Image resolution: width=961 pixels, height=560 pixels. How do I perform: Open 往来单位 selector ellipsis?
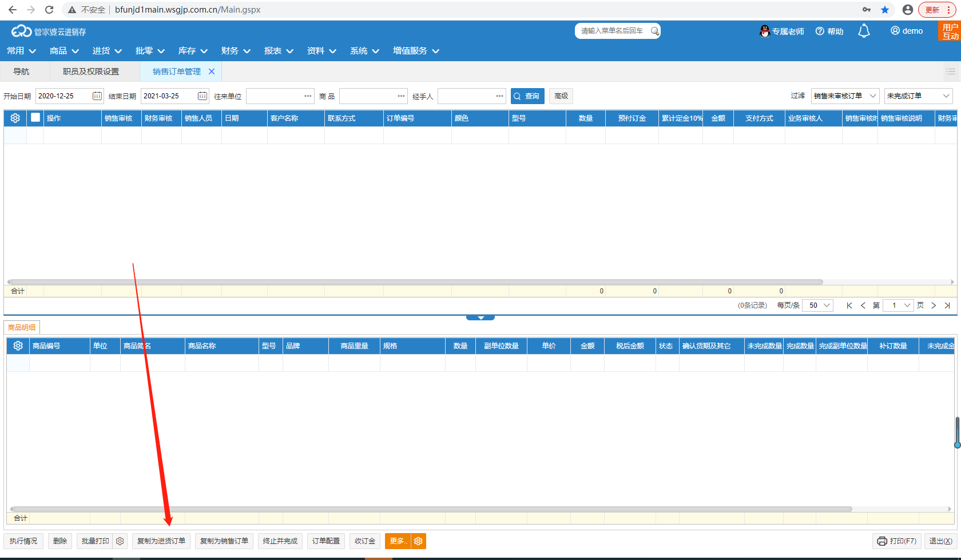[308, 96]
